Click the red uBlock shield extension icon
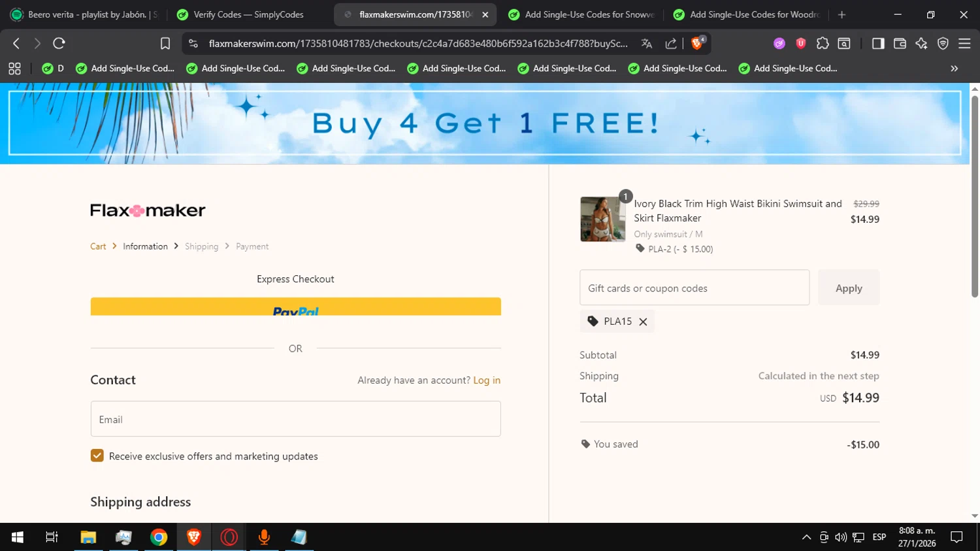980x551 pixels. 801,43
